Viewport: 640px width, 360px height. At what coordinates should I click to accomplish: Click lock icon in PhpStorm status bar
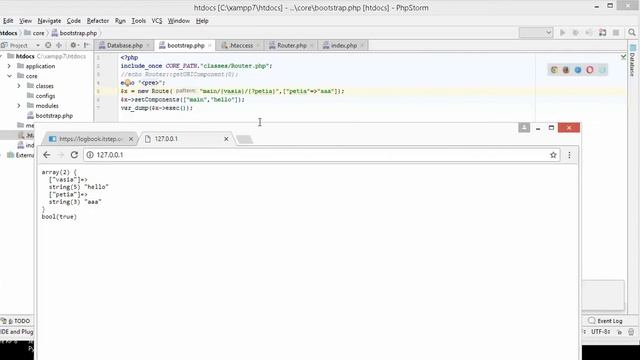click(619, 332)
